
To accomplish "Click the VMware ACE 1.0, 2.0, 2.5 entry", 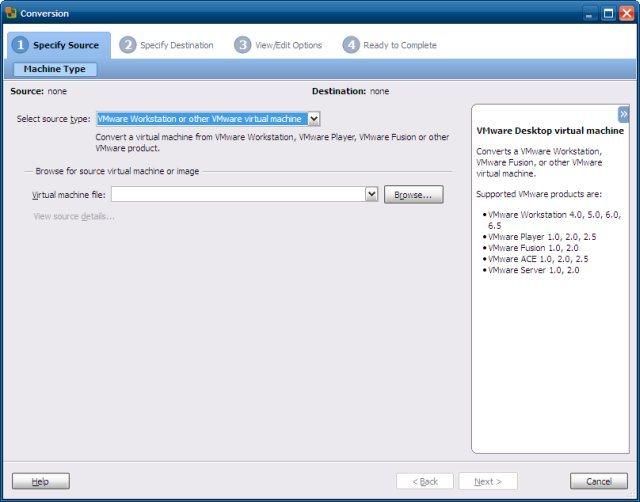I will point(538,259).
